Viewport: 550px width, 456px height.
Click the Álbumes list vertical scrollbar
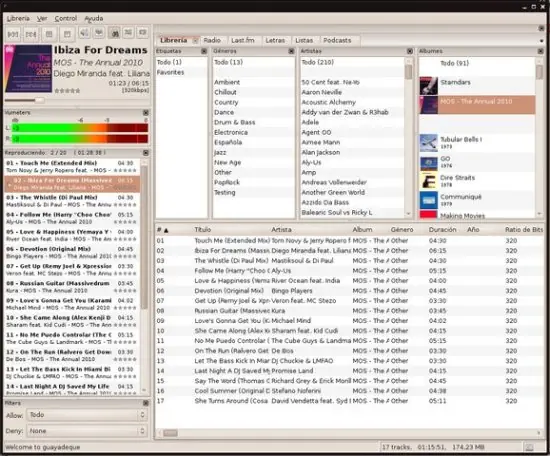[539, 137]
